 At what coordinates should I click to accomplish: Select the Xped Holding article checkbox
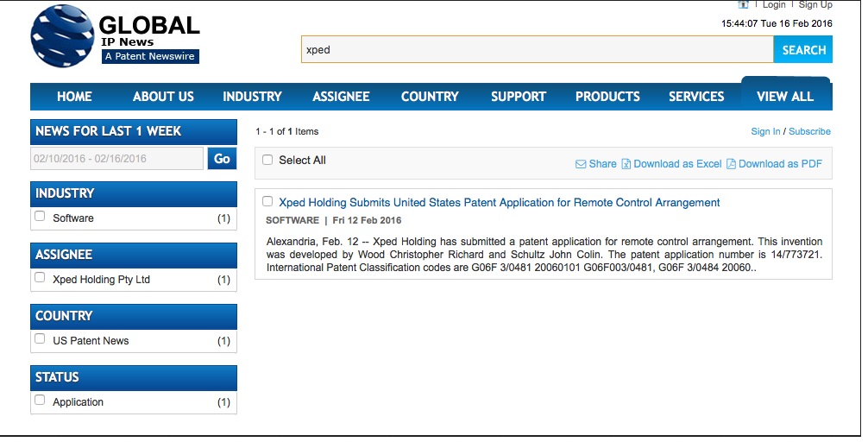(x=267, y=201)
